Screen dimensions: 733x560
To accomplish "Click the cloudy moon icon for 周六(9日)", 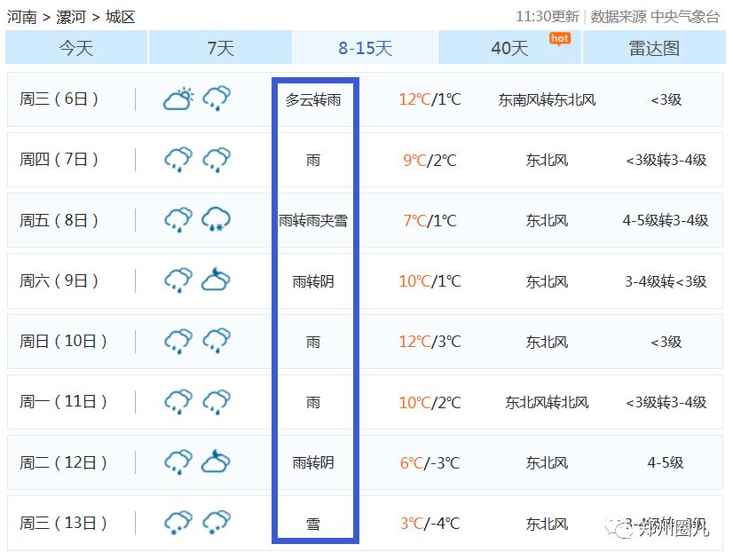I will pyautogui.click(x=216, y=280).
